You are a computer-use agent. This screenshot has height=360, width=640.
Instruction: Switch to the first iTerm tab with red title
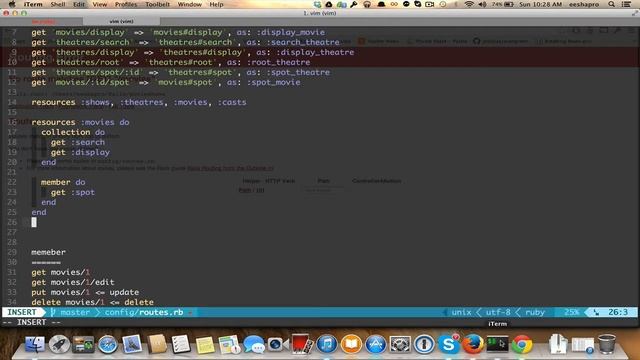point(42,21)
